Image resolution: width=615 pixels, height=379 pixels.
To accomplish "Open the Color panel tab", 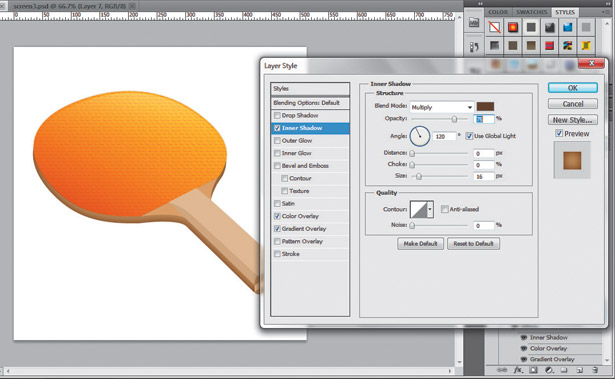I will pyautogui.click(x=498, y=12).
